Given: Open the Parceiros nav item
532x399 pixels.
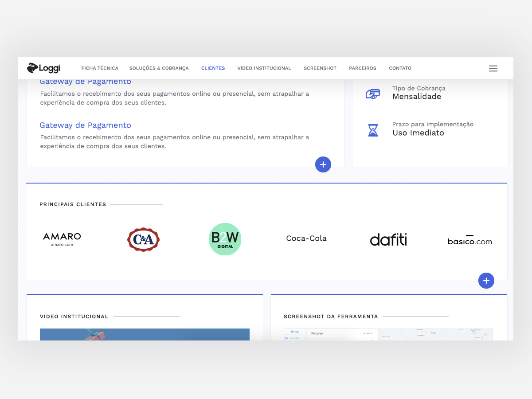Looking at the screenshot, I should (x=363, y=68).
